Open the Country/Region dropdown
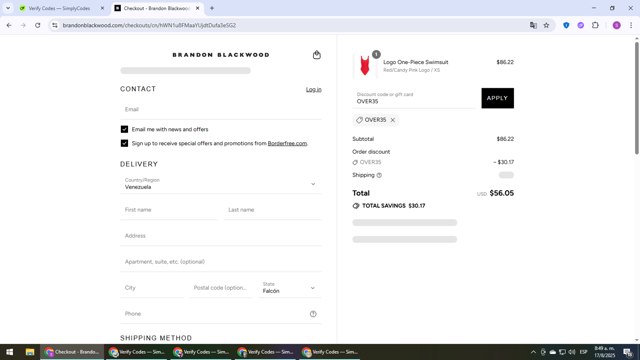This screenshot has width=640, height=360. (220, 184)
